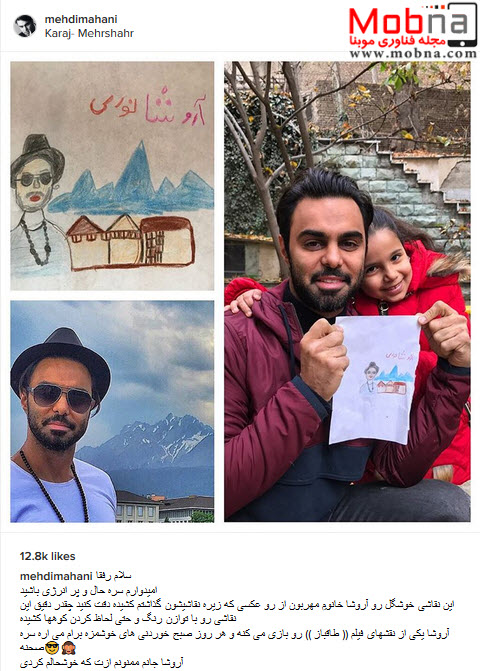Click the sunglasses emoji in caption
This screenshot has height=671, width=480.
tap(52, 648)
